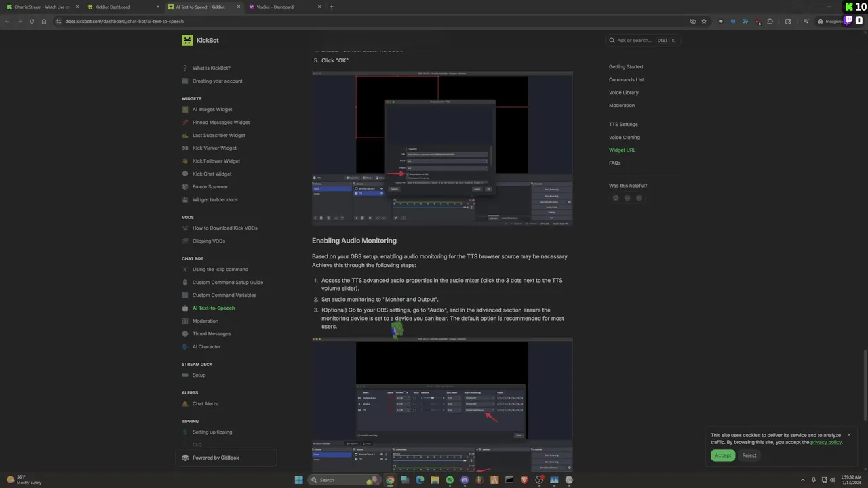Open 'Setting up tipping' page

(212, 432)
